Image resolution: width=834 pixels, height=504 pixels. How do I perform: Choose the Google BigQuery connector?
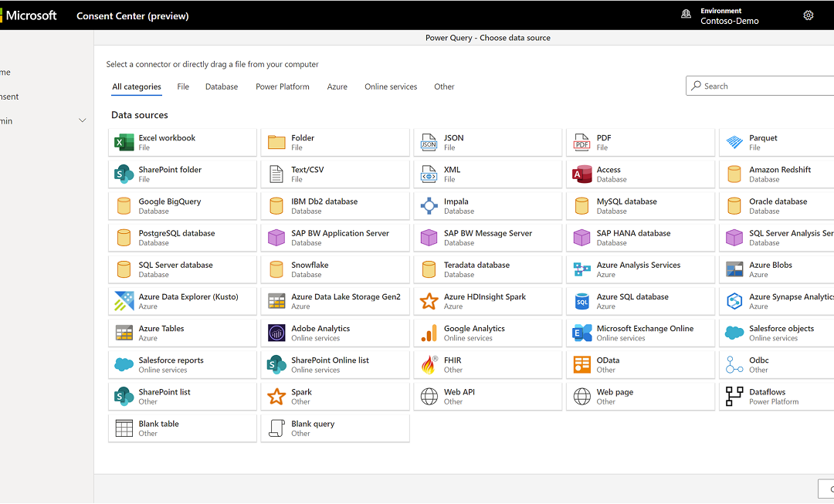[182, 206]
